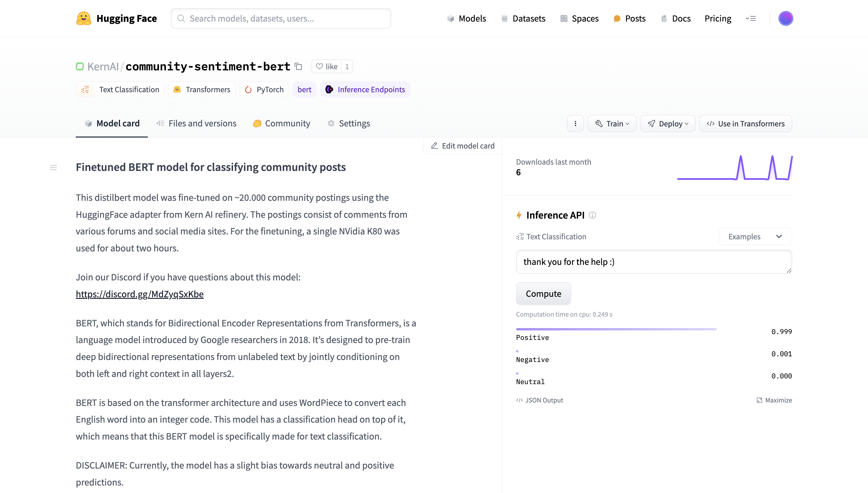
Task: Click the Downloads last month count 6
Action: click(x=518, y=172)
